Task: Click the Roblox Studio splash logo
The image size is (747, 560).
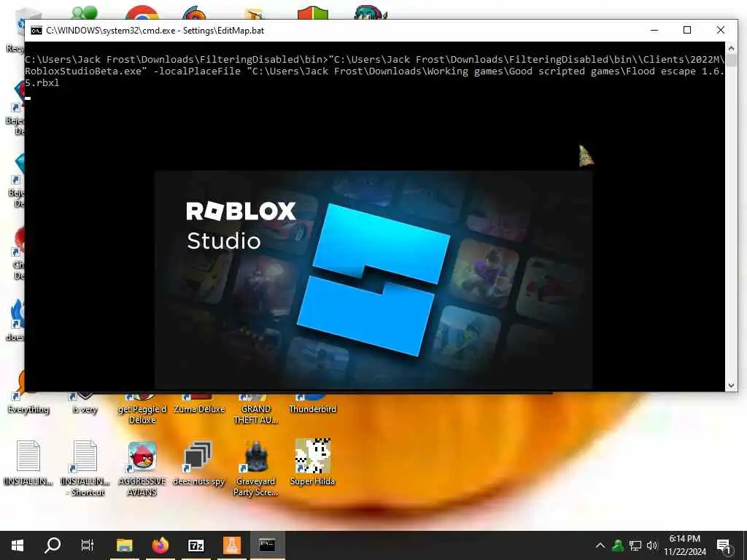Action: tap(373, 280)
